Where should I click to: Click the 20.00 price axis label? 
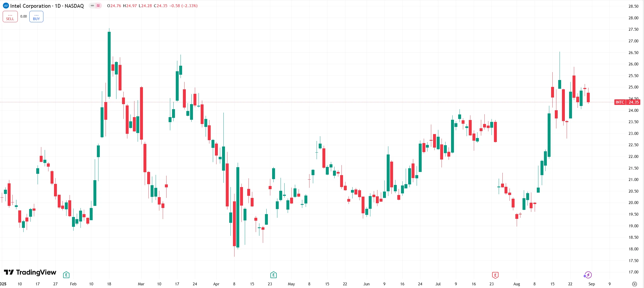pyautogui.click(x=633, y=203)
